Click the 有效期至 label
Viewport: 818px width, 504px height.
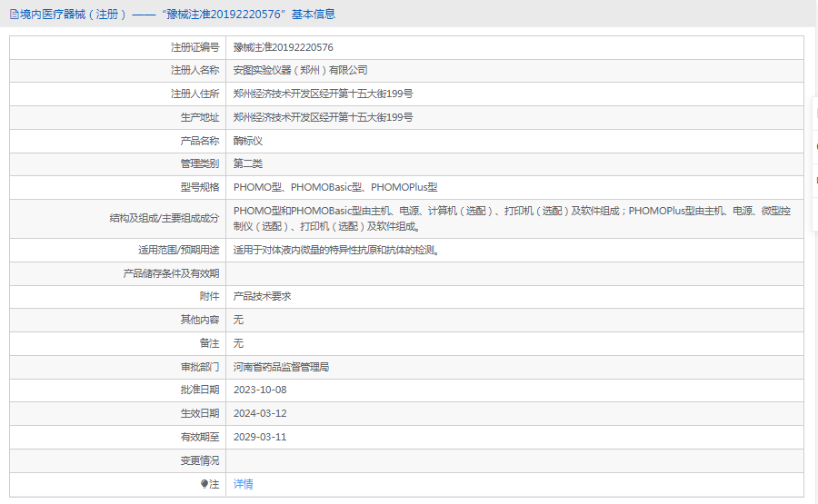[200, 437]
